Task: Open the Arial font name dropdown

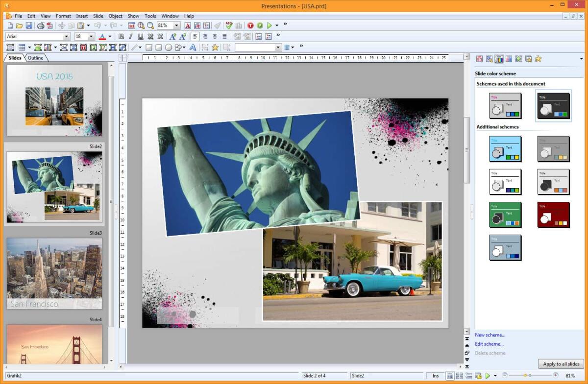Action: tap(67, 36)
